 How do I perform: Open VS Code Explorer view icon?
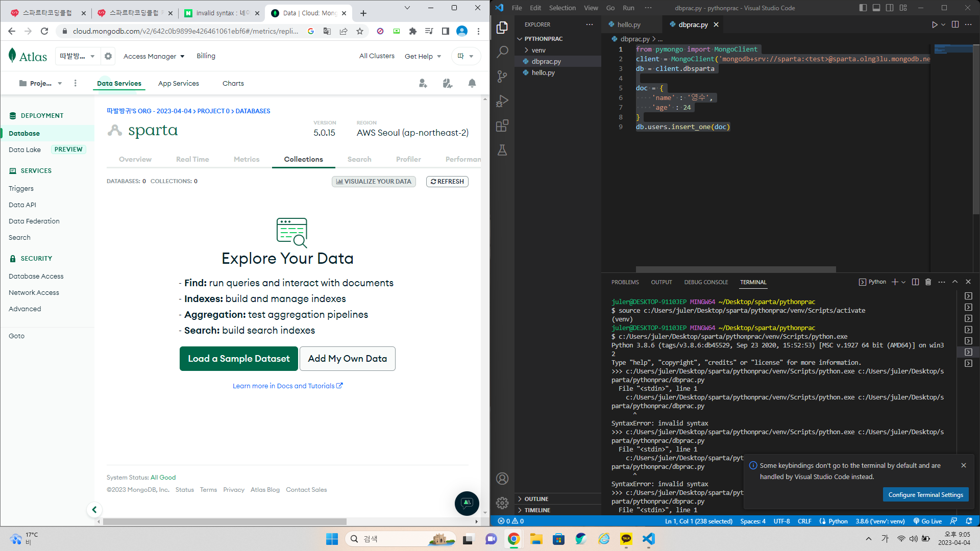click(502, 27)
